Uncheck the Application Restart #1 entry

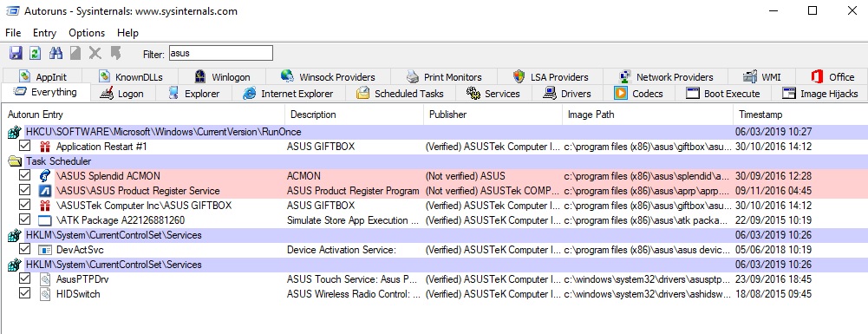[24, 147]
